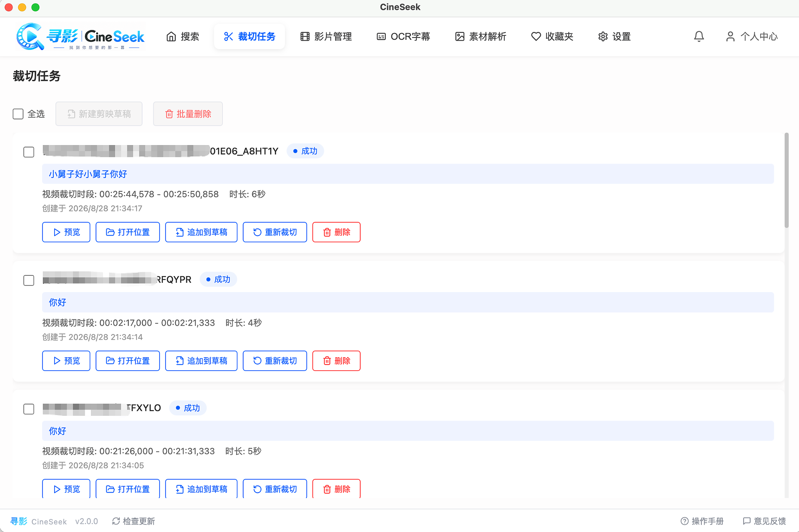
Task: Click subtitle text 小舅子好小舅子你好
Action: pos(88,174)
